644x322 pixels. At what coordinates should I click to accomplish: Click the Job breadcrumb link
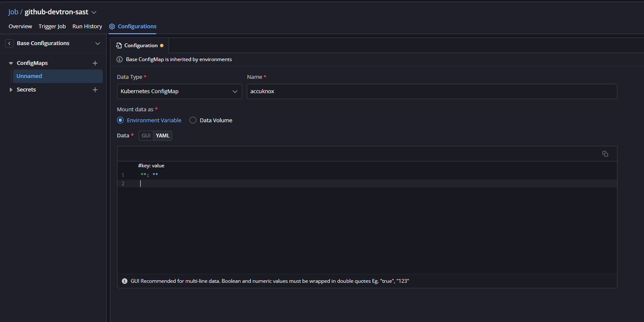(x=13, y=12)
